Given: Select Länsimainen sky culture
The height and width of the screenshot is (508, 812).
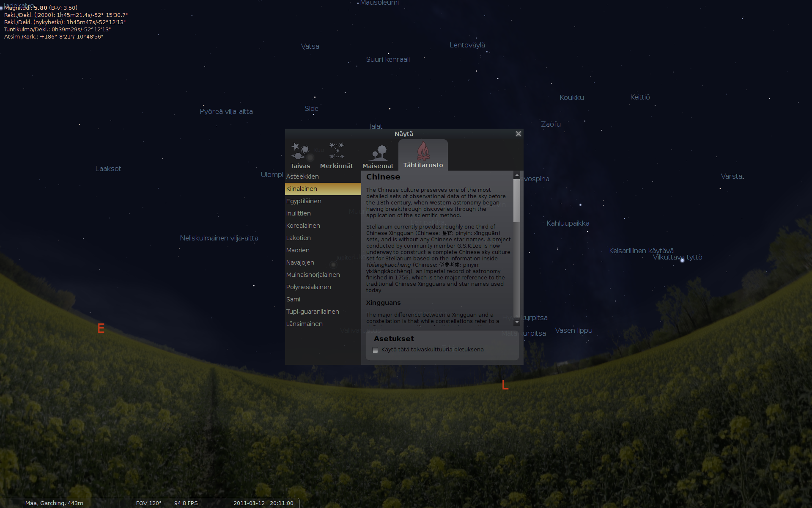Looking at the screenshot, I should (323, 324).
